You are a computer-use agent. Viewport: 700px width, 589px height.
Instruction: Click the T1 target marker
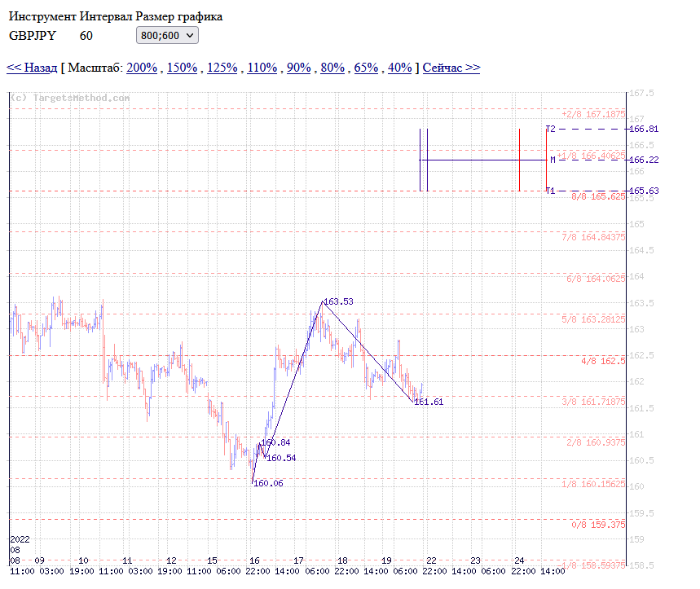[x=551, y=191]
